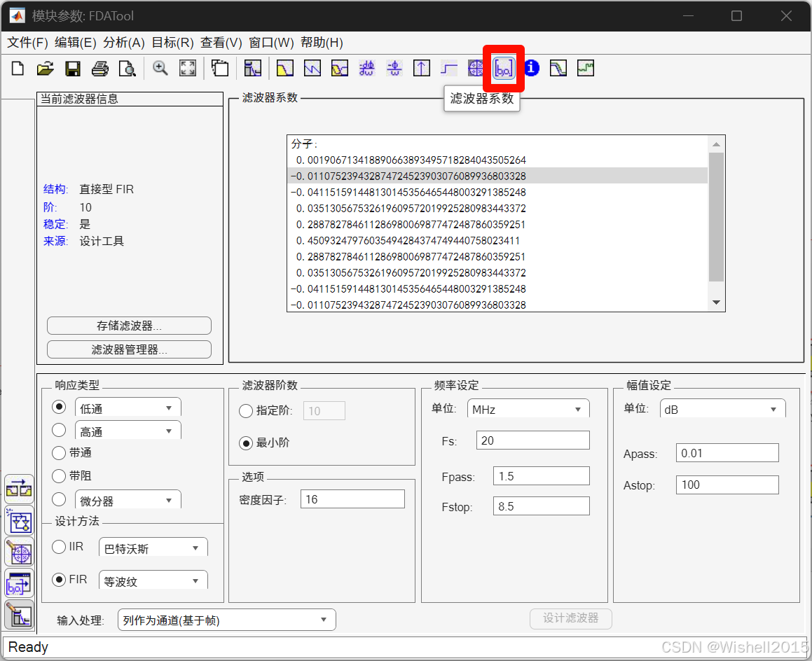Open the pole-zero editor sidebar panel

tap(19, 552)
